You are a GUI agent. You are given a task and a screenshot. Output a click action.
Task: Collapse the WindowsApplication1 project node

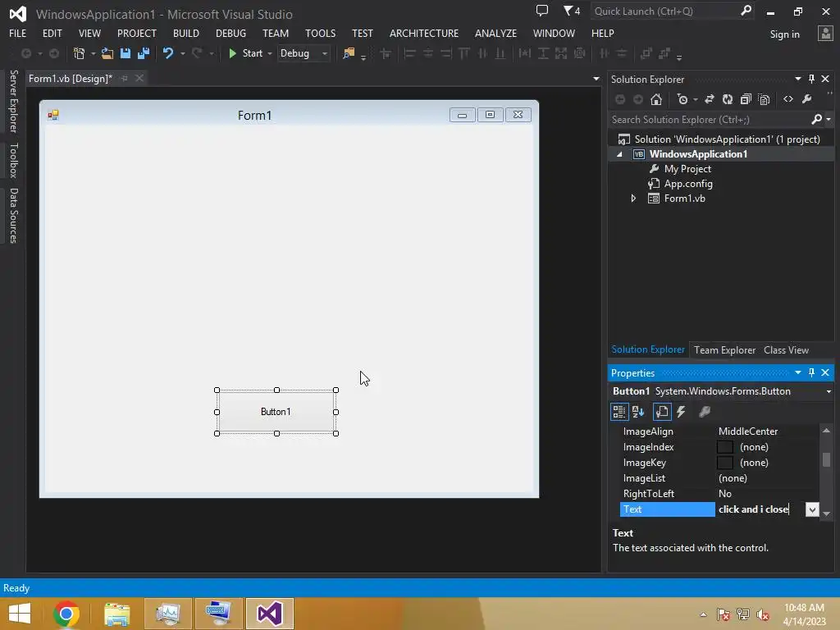620,154
